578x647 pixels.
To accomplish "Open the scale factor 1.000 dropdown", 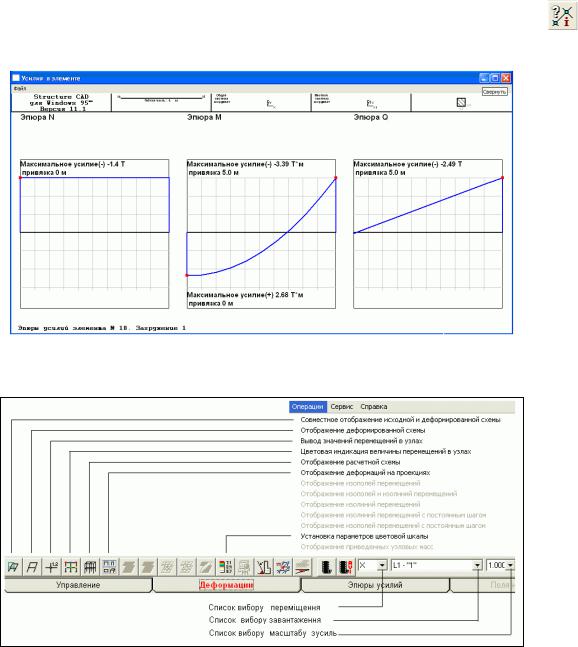I will click(x=511, y=565).
